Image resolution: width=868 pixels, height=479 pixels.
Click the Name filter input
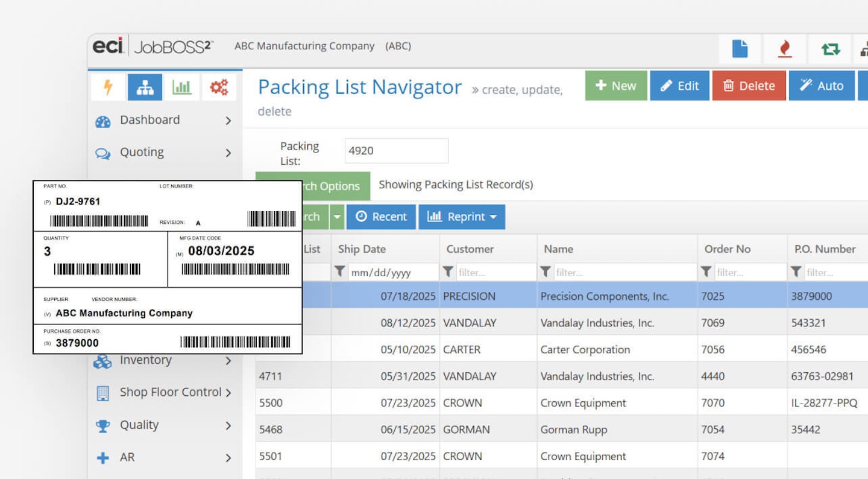(624, 272)
